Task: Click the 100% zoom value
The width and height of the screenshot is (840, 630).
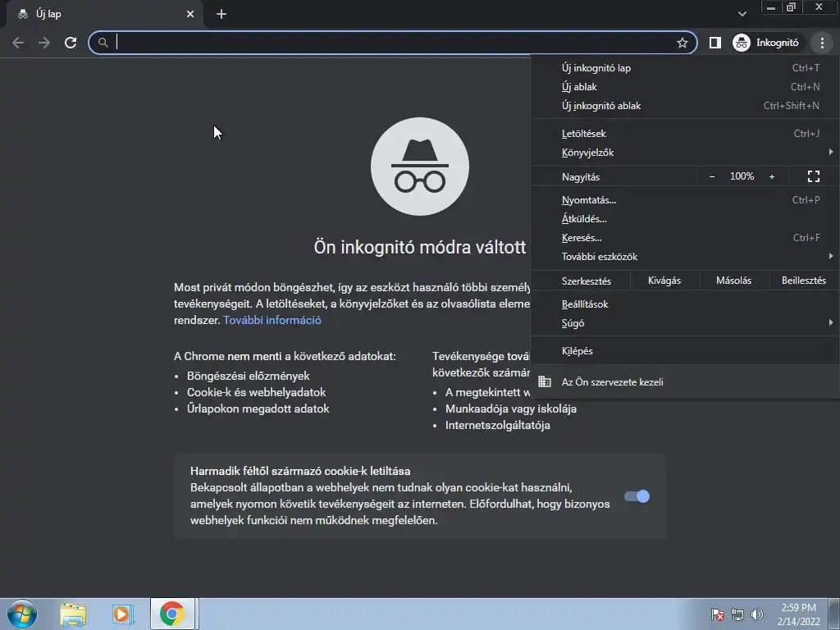Action: [742, 176]
